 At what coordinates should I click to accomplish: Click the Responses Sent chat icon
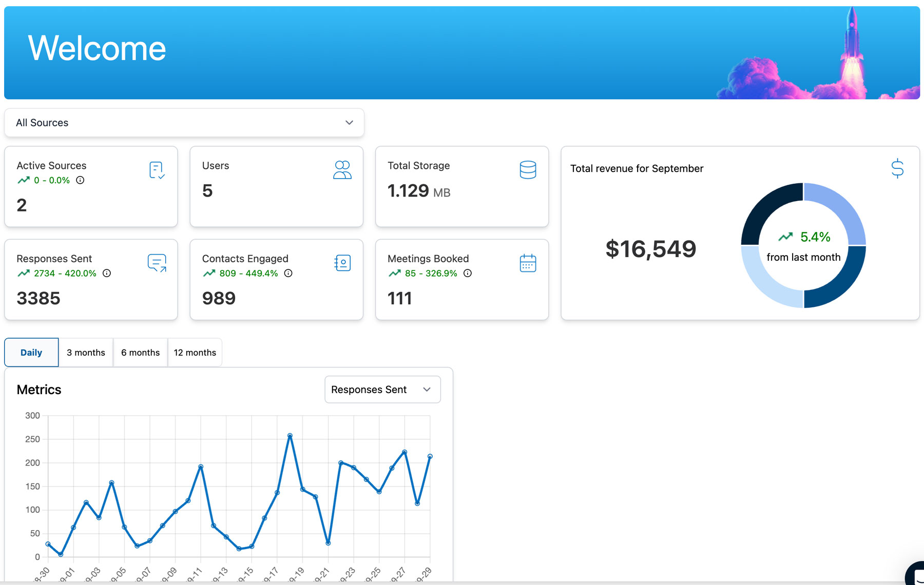[157, 263]
